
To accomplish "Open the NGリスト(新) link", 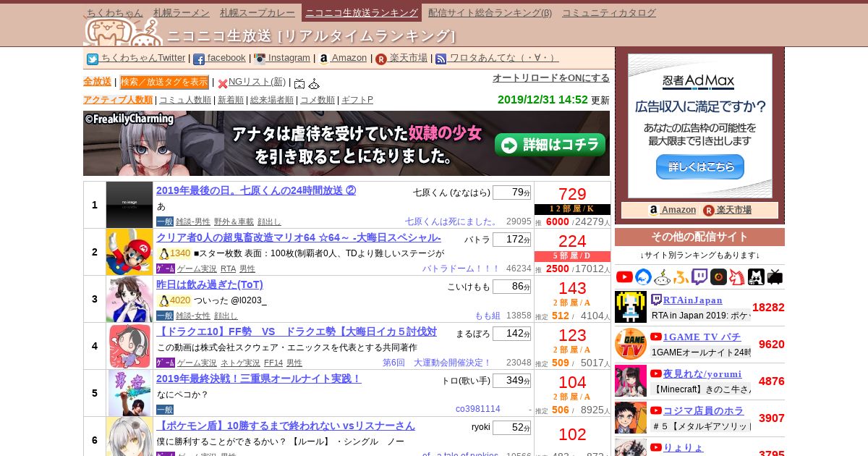I will click(x=258, y=82).
